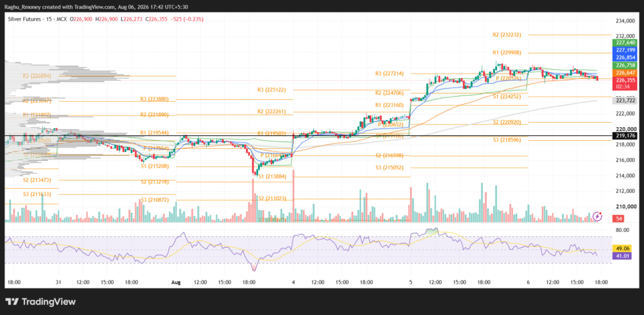Click the gray 223,722 price label
This screenshot has height=315, width=644.
click(x=625, y=100)
